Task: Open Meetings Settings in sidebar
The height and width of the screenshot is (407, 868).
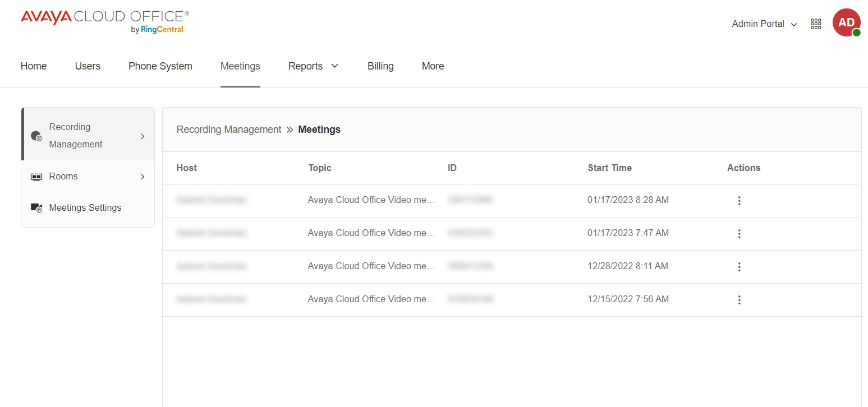Action: pyautogui.click(x=88, y=208)
